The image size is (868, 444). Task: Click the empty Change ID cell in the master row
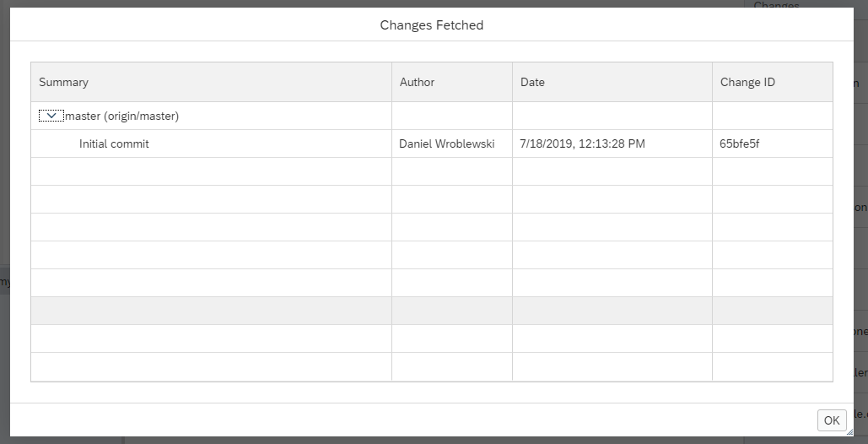pos(772,116)
